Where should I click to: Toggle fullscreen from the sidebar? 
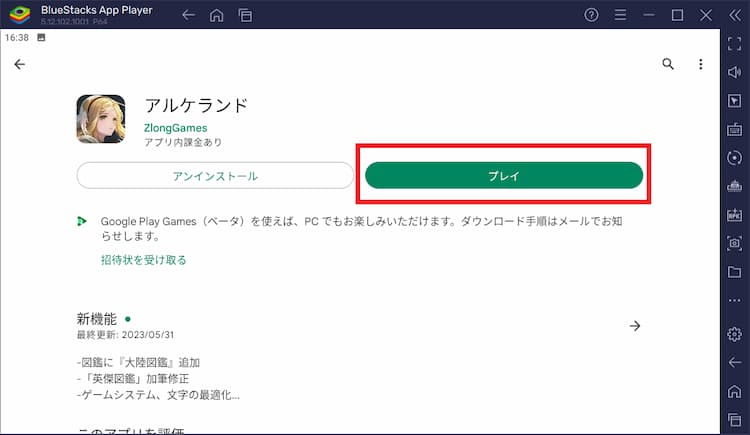tap(734, 44)
